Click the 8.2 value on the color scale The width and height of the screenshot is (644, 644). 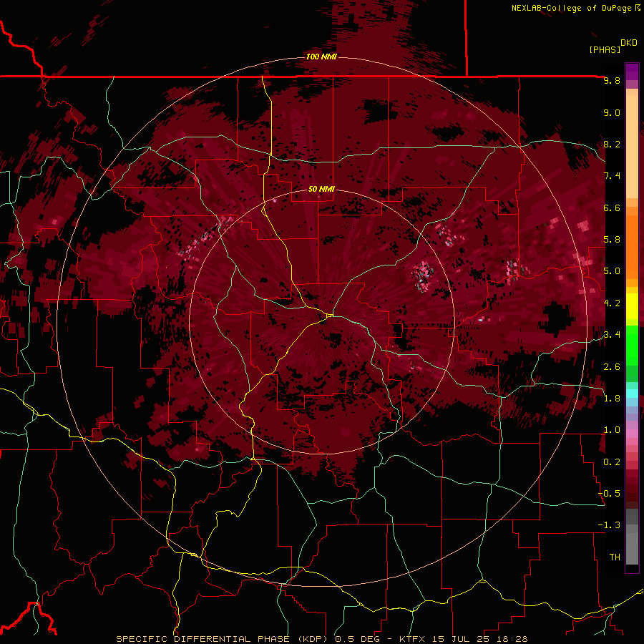coord(612,144)
